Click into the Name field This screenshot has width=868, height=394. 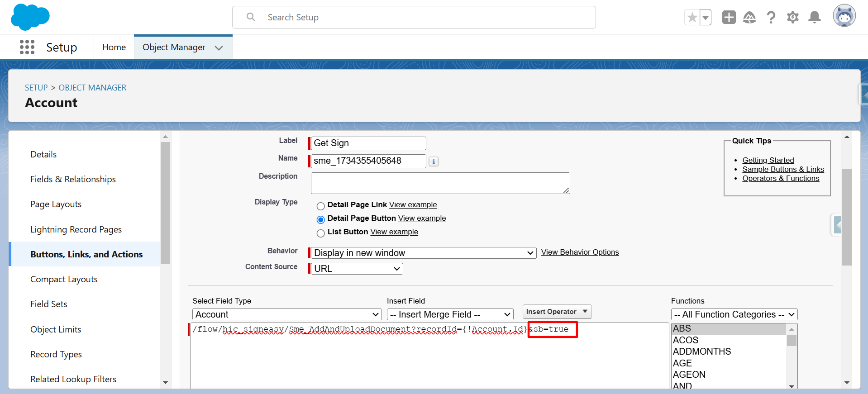pyautogui.click(x=368, y=161)
